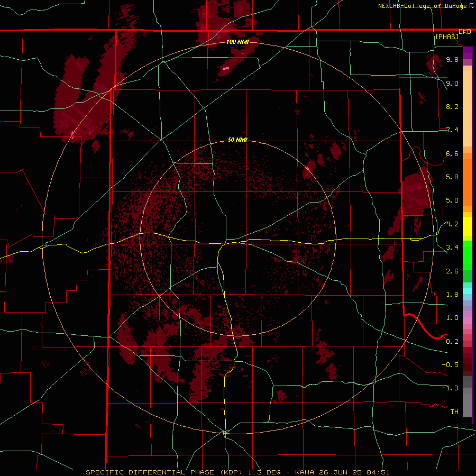Click the 8.2 value on the scale
Screen dimensions: 476x476
[x=452, y=106]
